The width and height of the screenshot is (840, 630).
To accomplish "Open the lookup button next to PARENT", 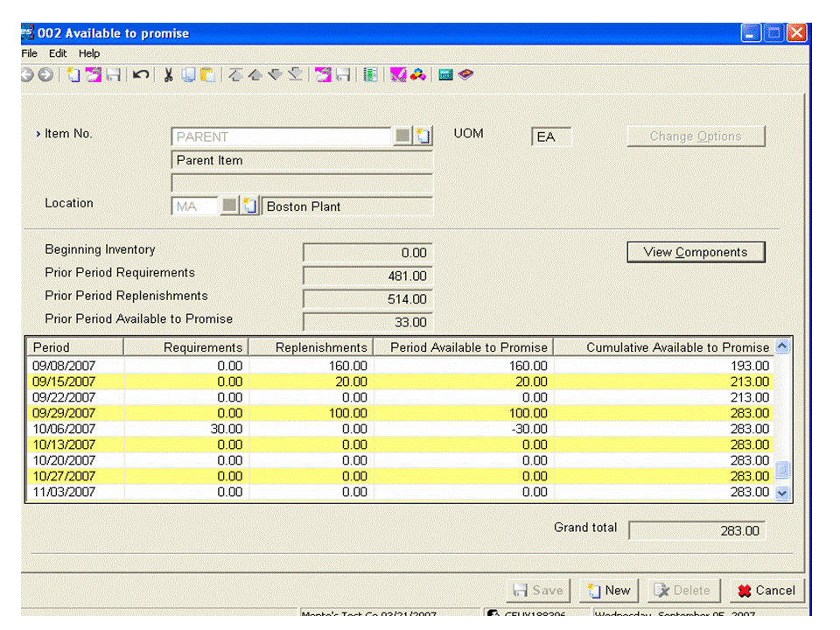I will 402,136.
